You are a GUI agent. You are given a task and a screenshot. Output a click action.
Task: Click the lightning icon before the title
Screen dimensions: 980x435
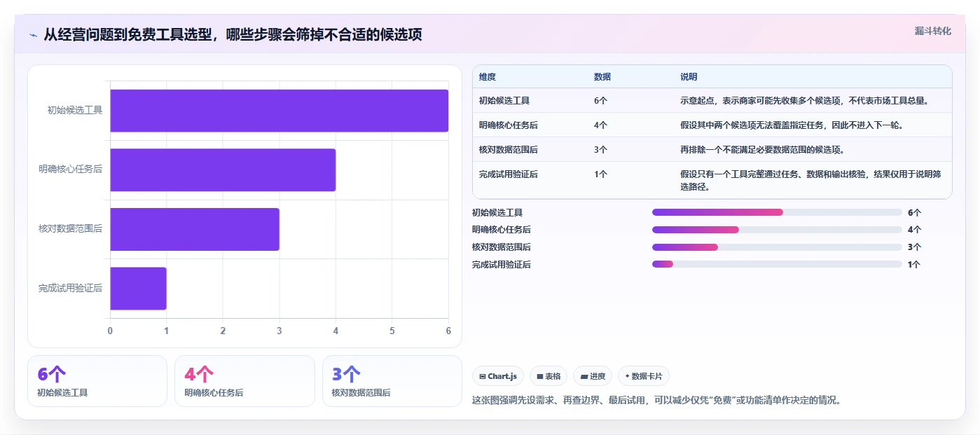[x=33, y=35]
